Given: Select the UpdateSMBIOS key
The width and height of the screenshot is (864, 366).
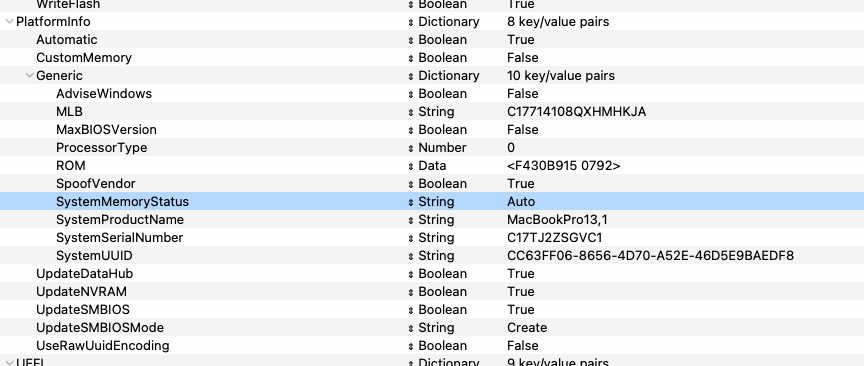Looking at the screenshot, I should pos(83,310).
